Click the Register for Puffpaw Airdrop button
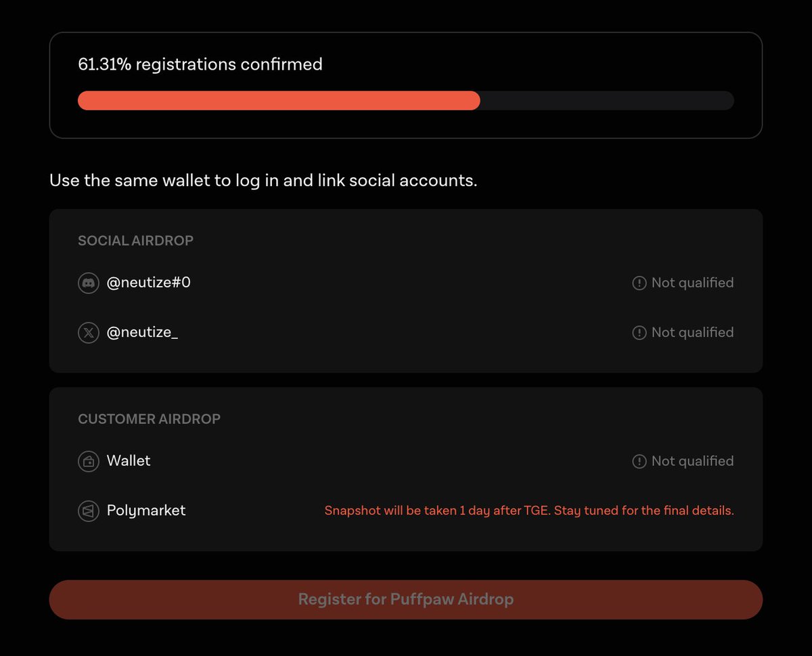 406,599
